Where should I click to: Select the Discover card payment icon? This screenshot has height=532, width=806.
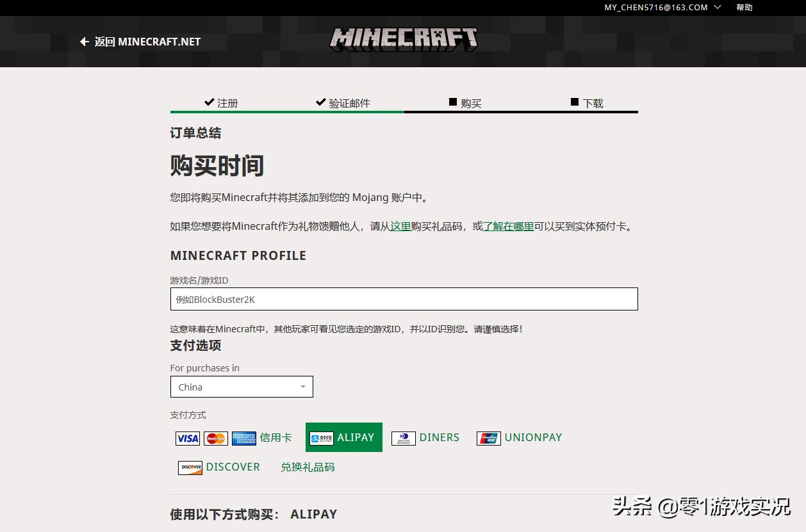pyautogui.click(x=190, y=467)
